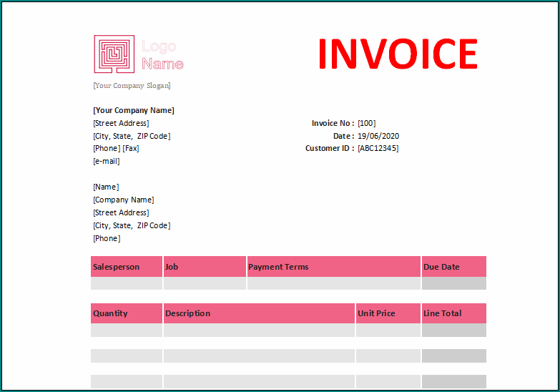Click the sender [Phone] [Fax] line
Image resolution: width=560 pixels, height=392 pixels.
click(116, 148)
